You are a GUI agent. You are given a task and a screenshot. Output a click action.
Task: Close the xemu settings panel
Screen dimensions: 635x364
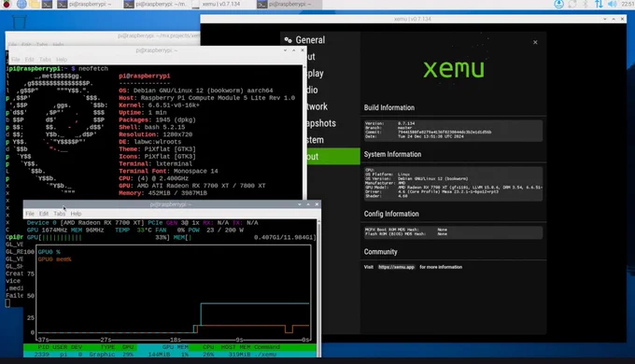point(535,42)
